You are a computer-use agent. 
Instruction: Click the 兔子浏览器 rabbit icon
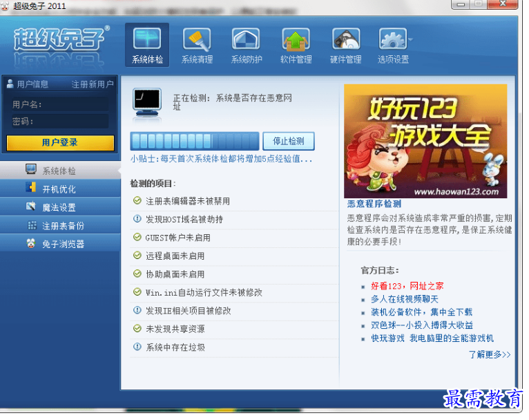[31, 243]
